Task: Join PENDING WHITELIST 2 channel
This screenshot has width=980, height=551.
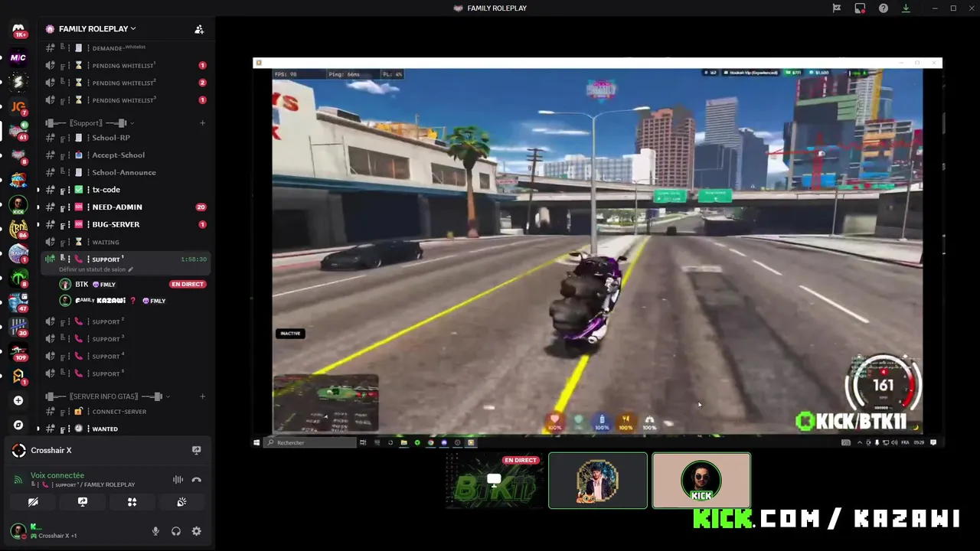Action: (x=126, y=83)
